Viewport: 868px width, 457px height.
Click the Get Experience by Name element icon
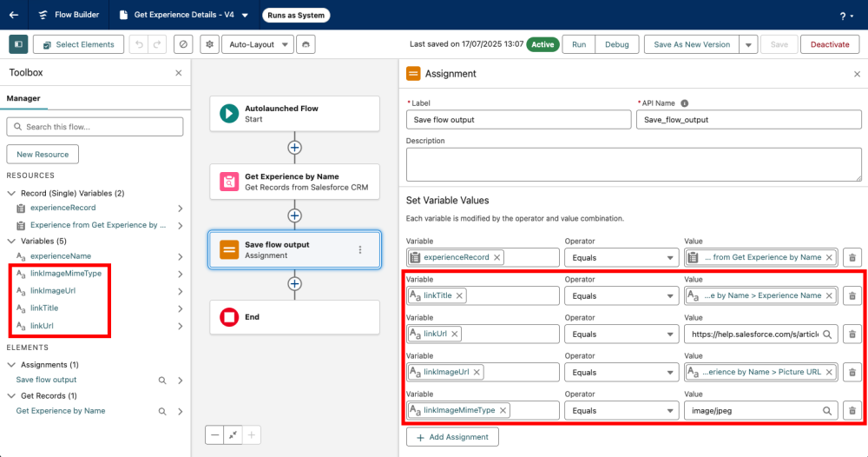pyautogui.click(x=229, y=181)
